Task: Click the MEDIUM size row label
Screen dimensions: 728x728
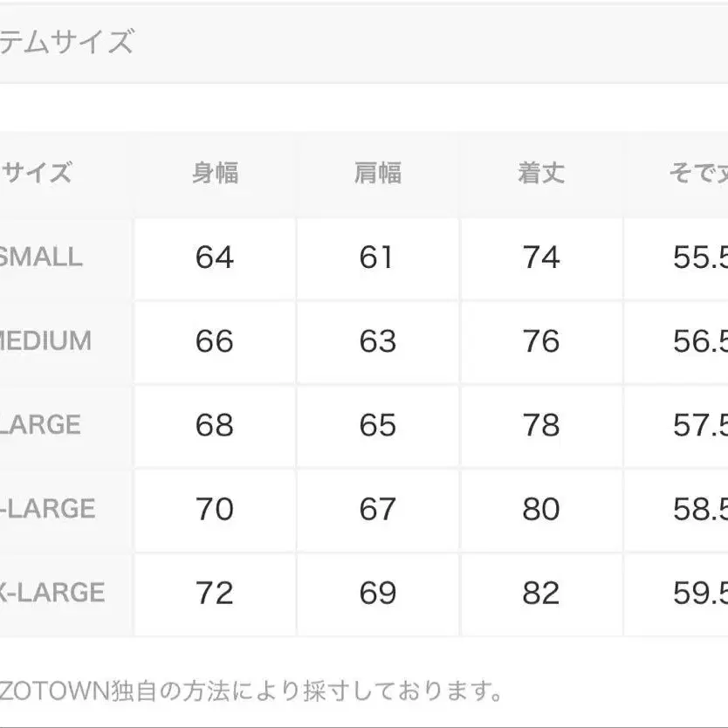Action: pyautogui.click(x=45, y=341)
